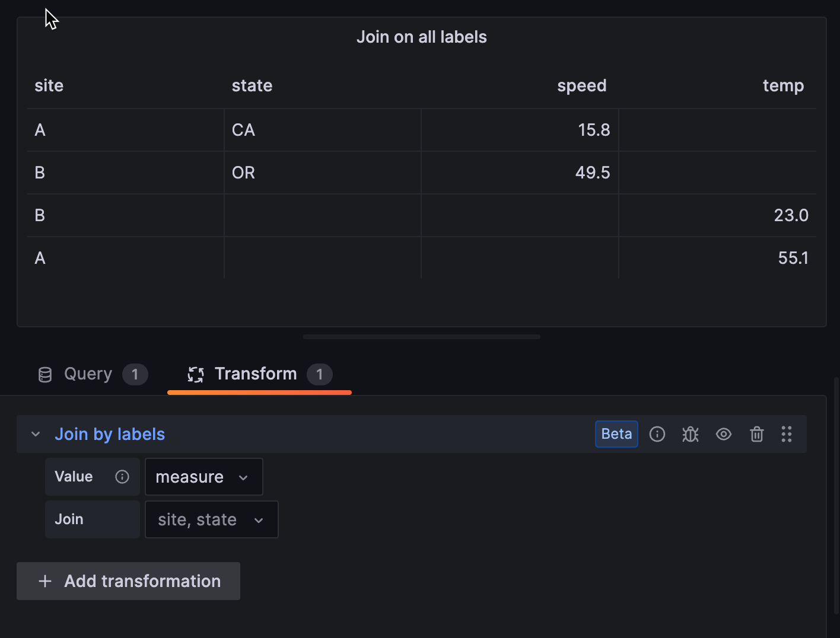Toggle visibility of Join by labels with eye icon
Image resolution: width=840 pixels, height=638 pixels.
coord(723,434)
